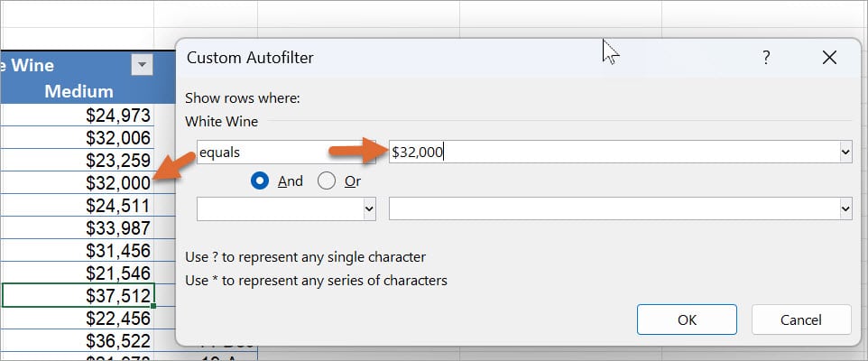
Task: Click the help question mark icon
Action: [x=766, y=59]
